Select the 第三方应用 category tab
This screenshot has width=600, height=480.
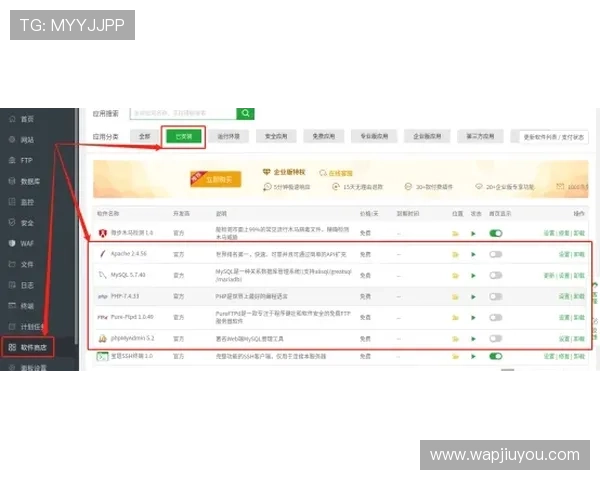(x=480, y=136)
